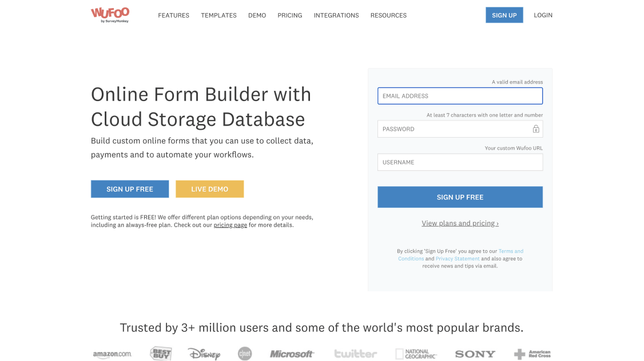
Task: Click the Wufoo logo in the header
Action: (x=110, y=15)
